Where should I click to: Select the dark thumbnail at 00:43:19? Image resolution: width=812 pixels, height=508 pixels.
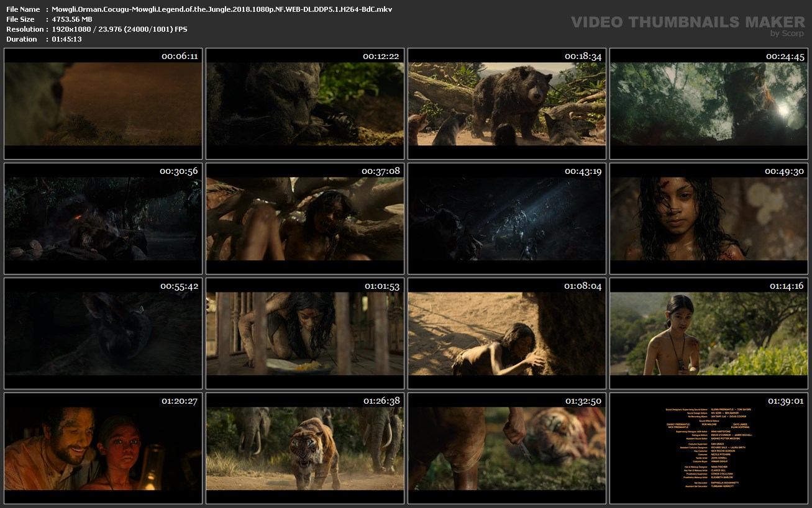click(506, 219)
